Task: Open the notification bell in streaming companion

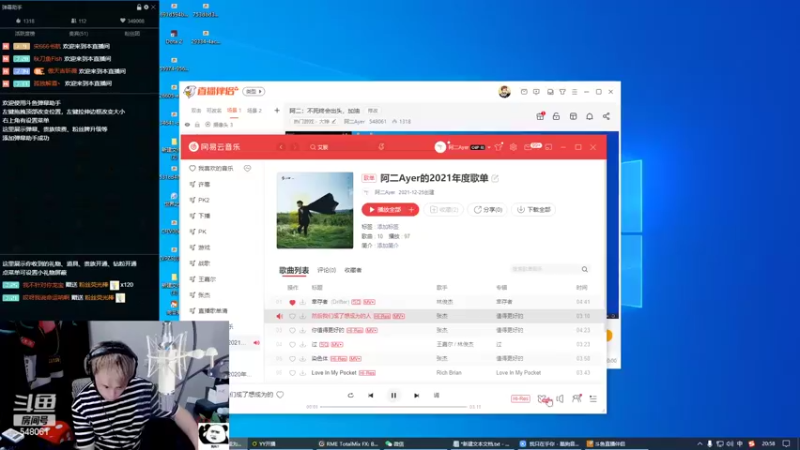Action: pos(589,116)
